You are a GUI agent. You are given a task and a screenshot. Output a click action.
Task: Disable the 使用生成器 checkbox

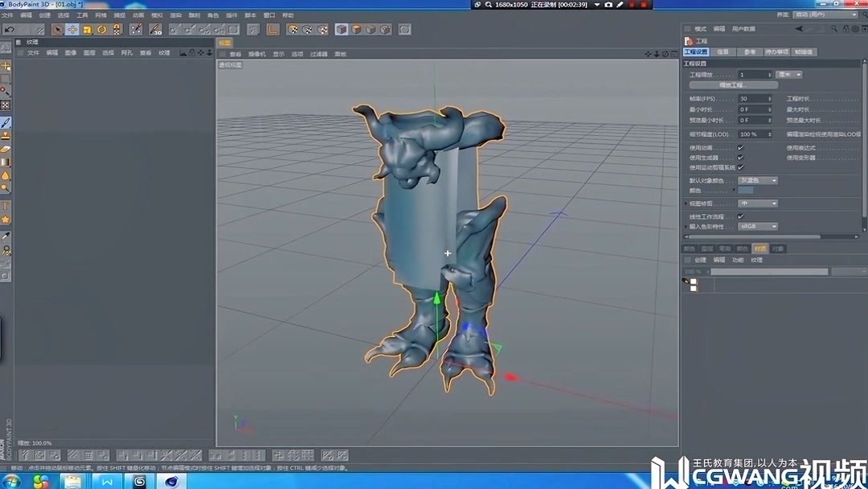[x=740, y=157]
